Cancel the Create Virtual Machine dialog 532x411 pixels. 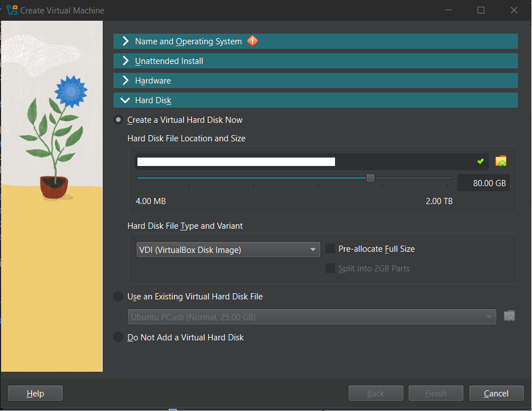pyautogui.click(x=497, y=394)
